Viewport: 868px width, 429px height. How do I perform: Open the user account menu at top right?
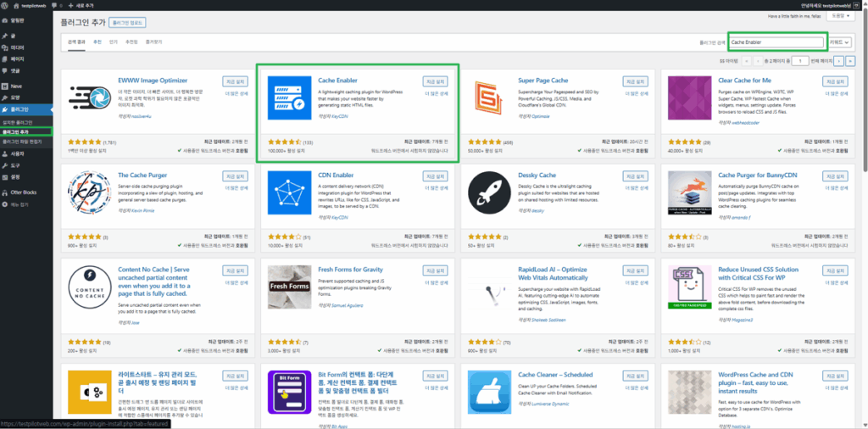(x=831, y=3)
